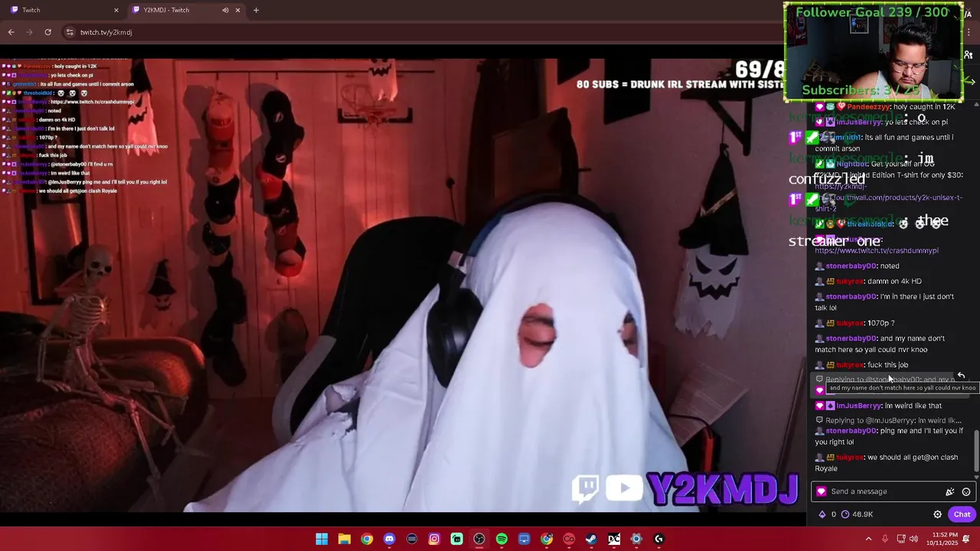This screenshot has width=980, height=551.
Task: Reload the current page
Action: pos(47,32)
